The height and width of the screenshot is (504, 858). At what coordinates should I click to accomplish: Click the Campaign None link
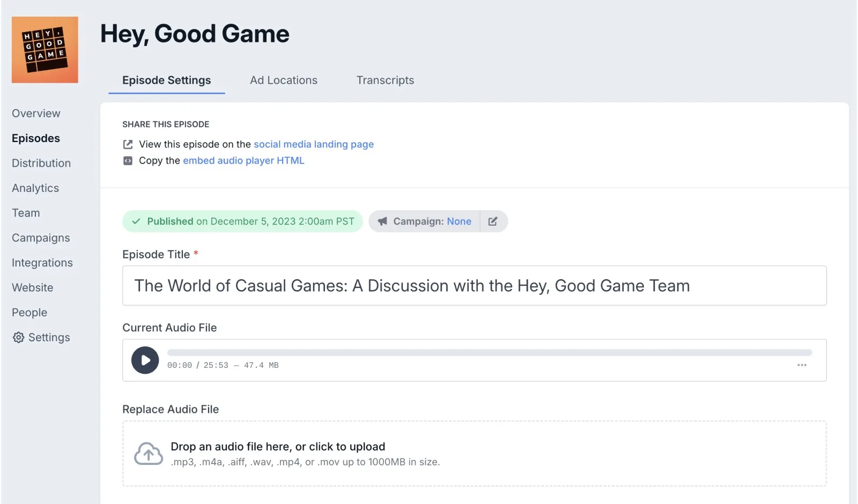tap(459, 221)
